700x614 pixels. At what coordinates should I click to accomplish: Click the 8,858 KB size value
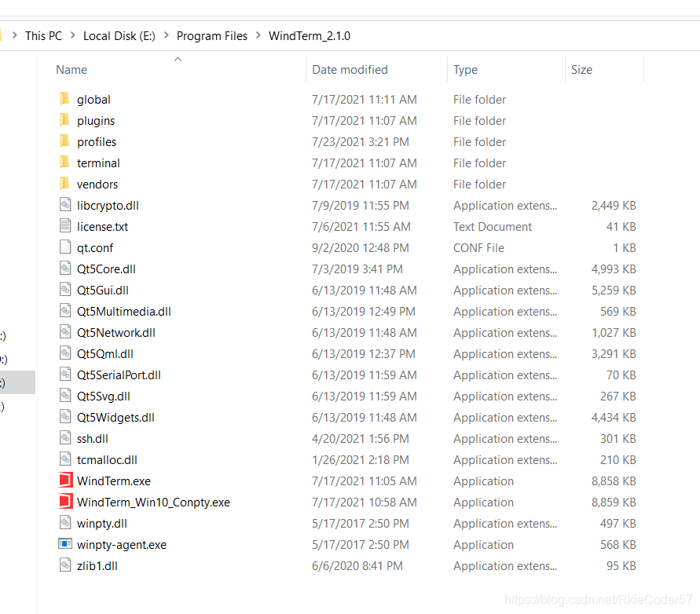[614, 481]
